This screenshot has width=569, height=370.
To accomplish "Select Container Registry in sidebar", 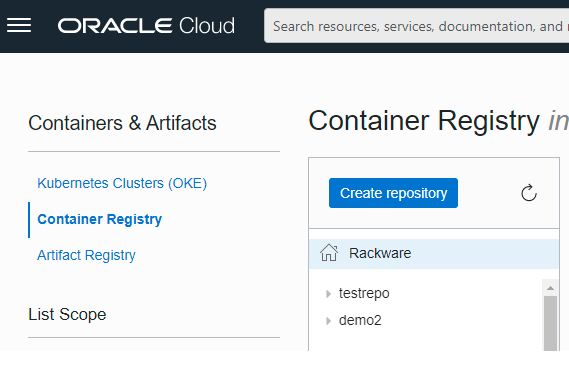I will pos(99,219).
